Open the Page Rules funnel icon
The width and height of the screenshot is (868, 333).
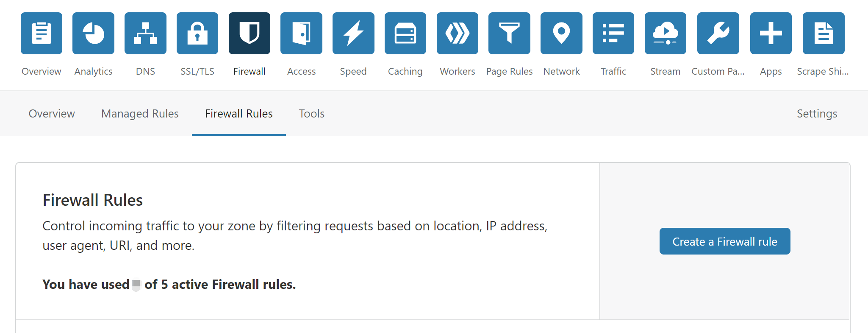pyautogui.click(x=509, y=34)
